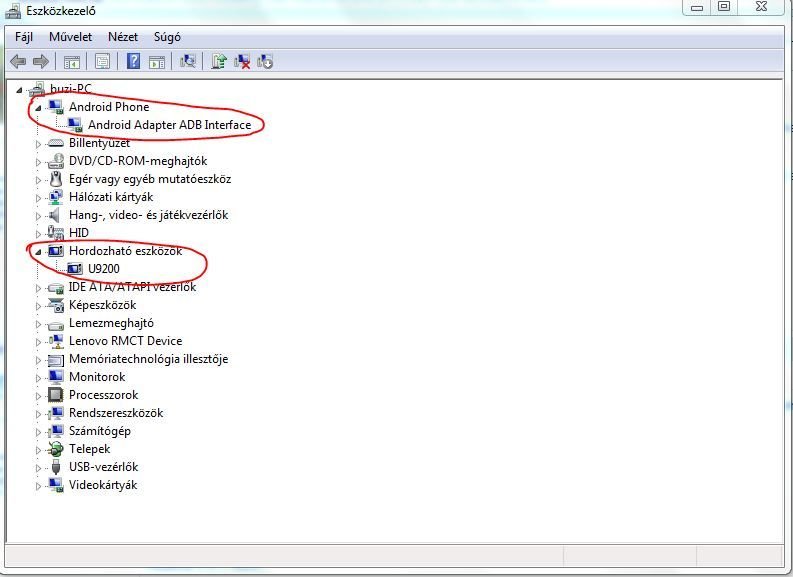The width and height of the screenshot is (793, 577).
Task: Click the Billentyűzet keyboard icon
Action: coord(56,144)
